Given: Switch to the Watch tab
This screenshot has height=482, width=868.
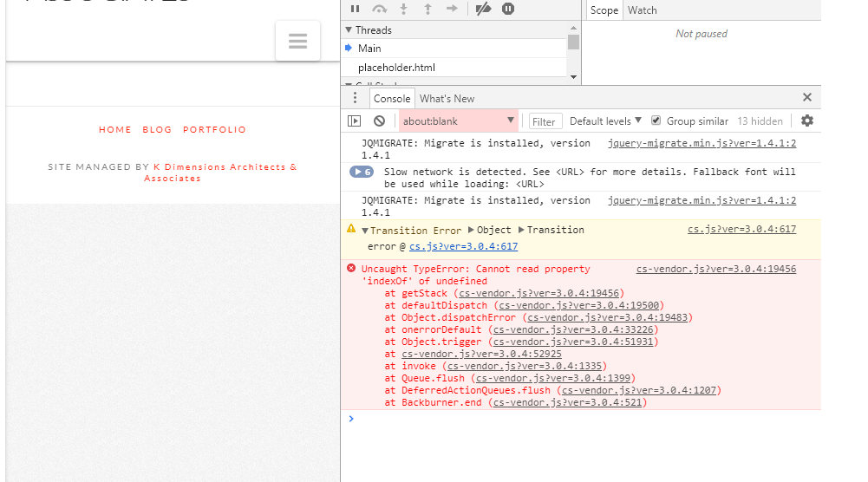Looking at the screenshot, I should click(x=643, y=10).
